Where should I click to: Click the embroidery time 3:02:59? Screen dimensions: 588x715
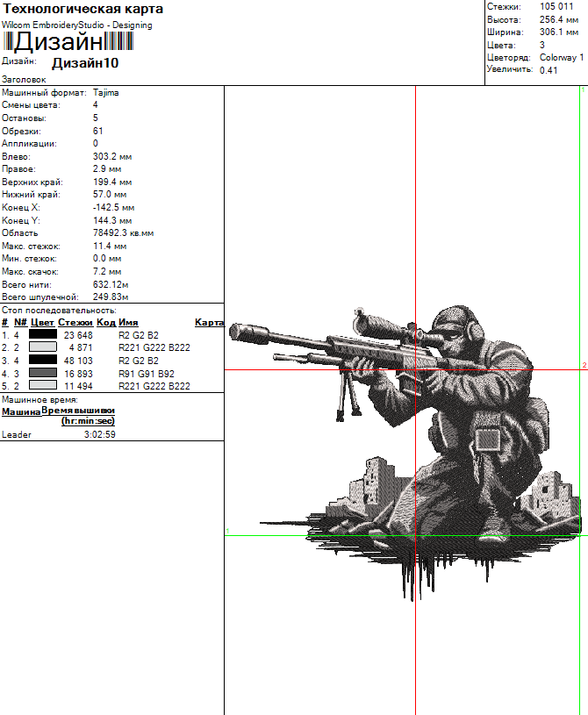(99, 434)
